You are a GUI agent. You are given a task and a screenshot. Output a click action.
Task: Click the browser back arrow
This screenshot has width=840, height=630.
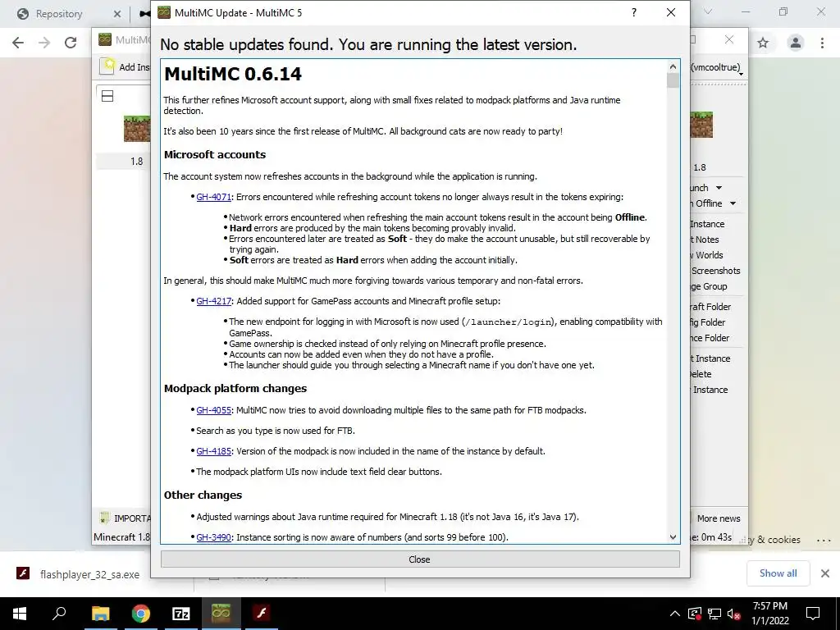pos(18,43)
